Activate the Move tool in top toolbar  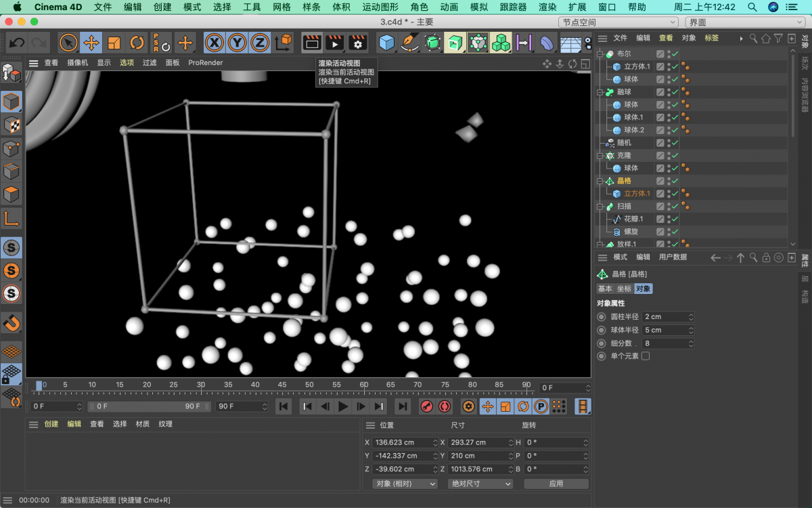pos(91,43)
